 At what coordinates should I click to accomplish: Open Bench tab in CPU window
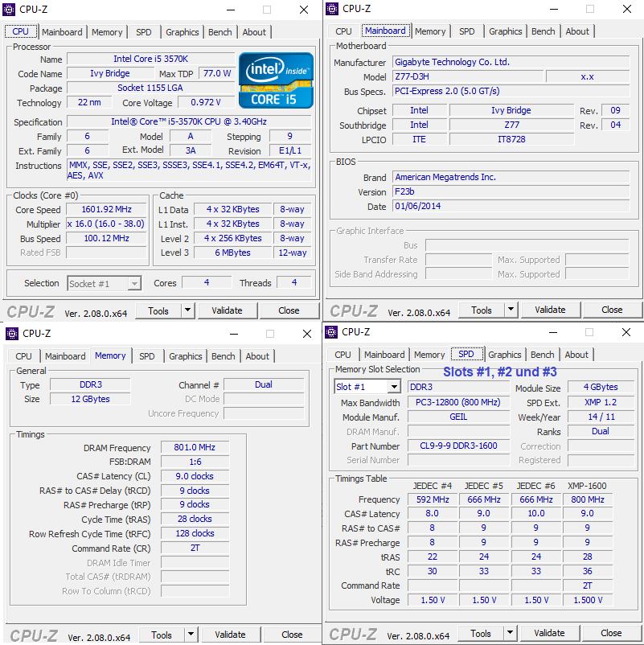pos(220,32)
